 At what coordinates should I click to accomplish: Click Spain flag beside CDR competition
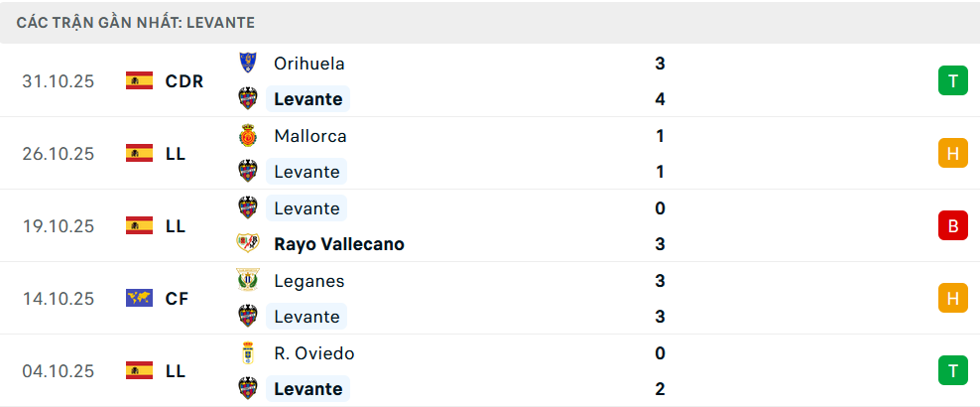(x=139, y=81)
